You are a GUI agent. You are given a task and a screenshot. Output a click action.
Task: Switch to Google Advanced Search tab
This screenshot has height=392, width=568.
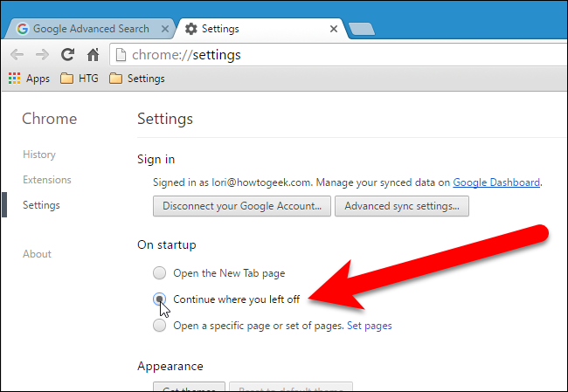pos(87,29)
